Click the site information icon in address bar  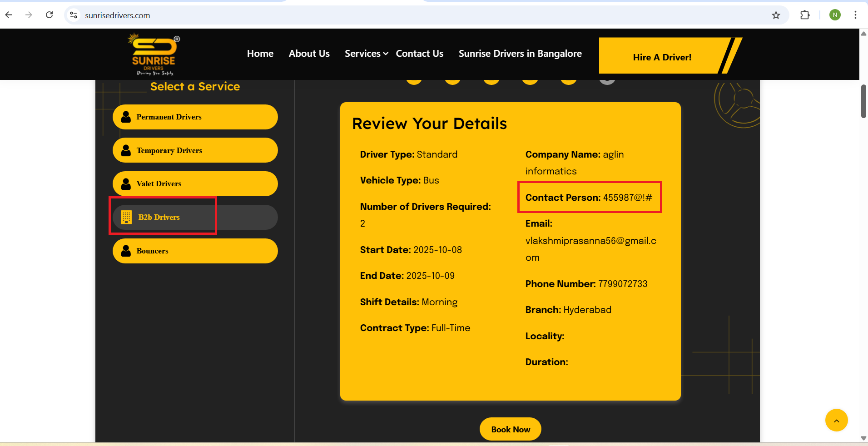74,15
